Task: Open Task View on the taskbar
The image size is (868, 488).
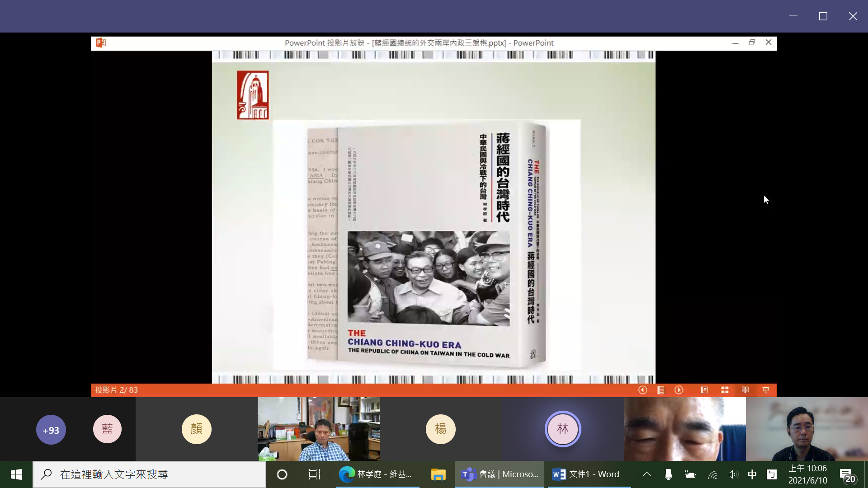Action: (x=315, y=474)
